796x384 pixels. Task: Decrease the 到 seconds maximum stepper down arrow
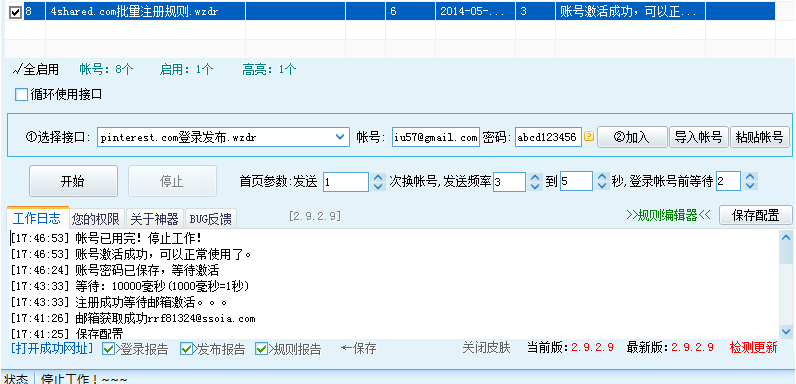602,186
